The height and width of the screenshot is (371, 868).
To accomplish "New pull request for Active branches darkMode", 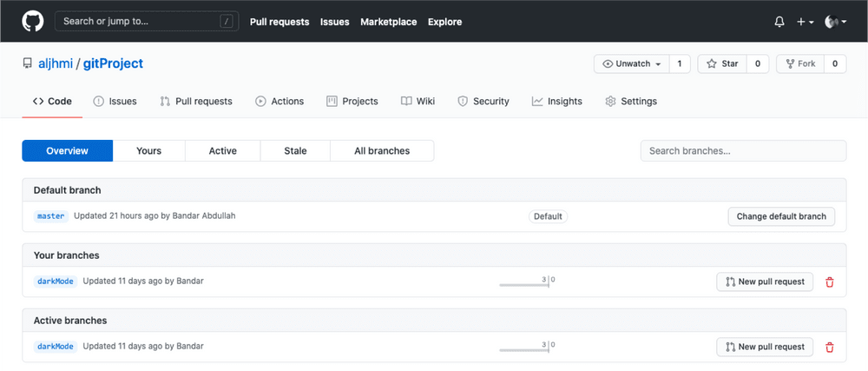I will pyautogui.click(x=765, y=348).
